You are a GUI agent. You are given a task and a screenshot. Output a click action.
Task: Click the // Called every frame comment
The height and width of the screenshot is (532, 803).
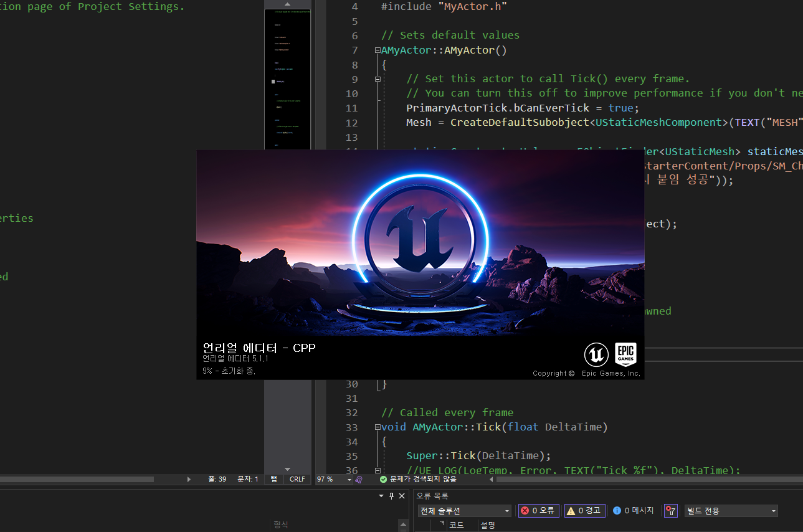pos(447,413)
